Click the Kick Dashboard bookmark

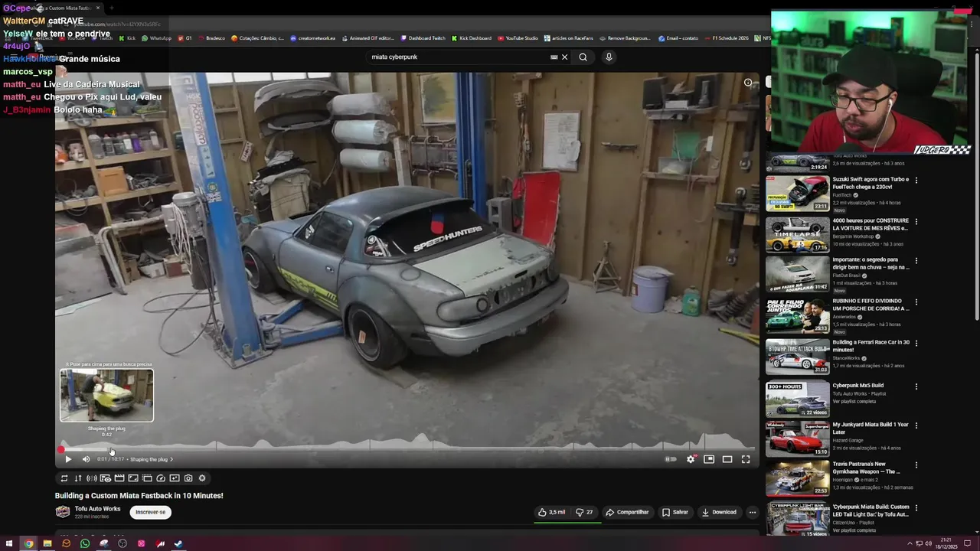click(x=472, y=37)
